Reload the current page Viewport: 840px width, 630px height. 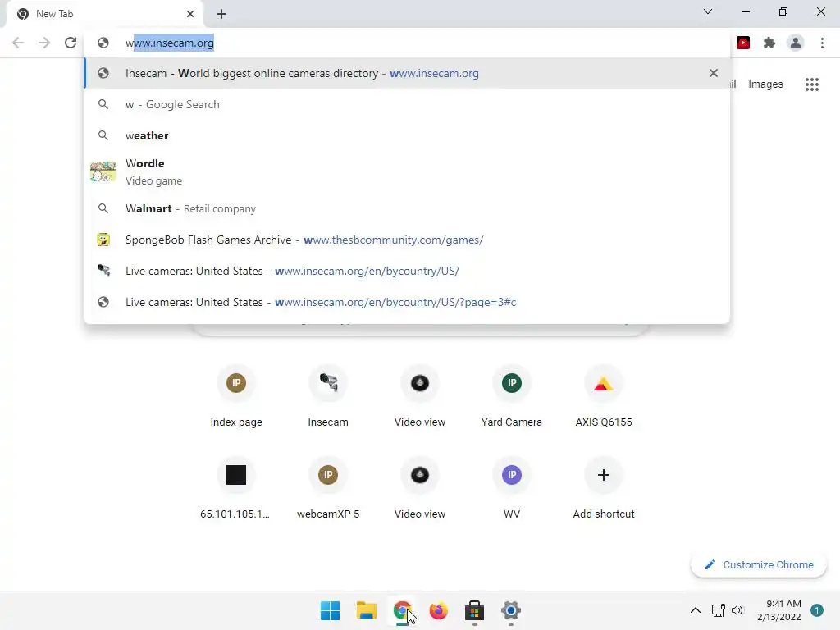pos(71,43)
